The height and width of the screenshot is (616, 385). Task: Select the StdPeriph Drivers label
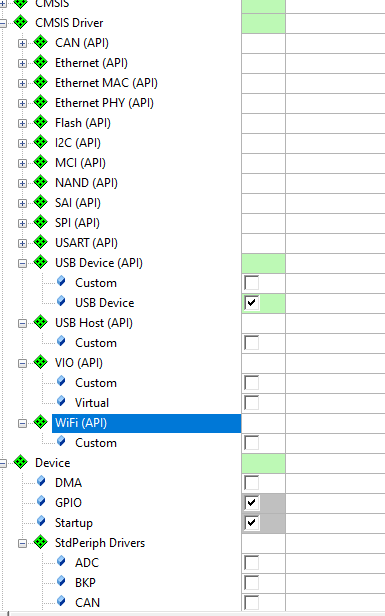tap(100, 543)
